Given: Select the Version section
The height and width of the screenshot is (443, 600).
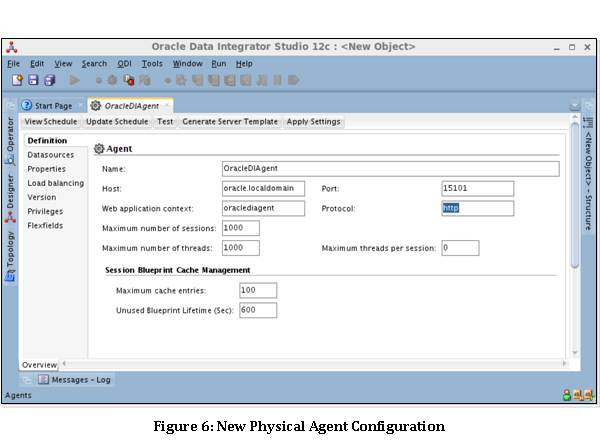Looking at the screenshot, I should [x=42, y=197].
